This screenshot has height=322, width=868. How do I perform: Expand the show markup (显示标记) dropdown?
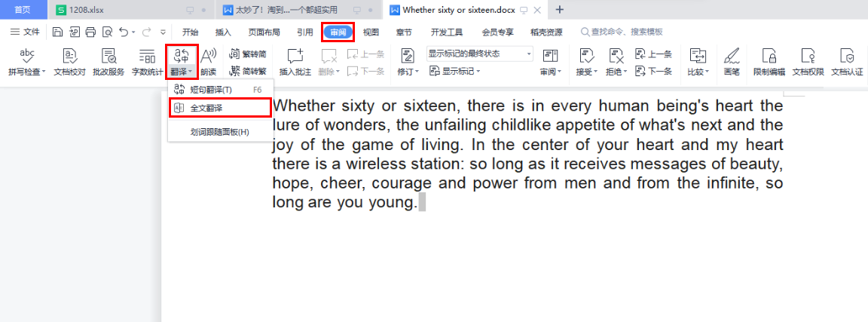478,71
